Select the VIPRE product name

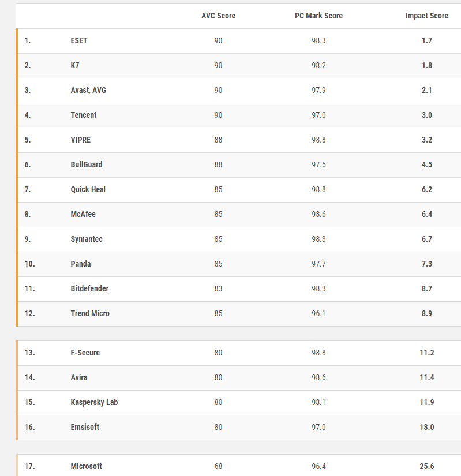[x=81, y=140]
